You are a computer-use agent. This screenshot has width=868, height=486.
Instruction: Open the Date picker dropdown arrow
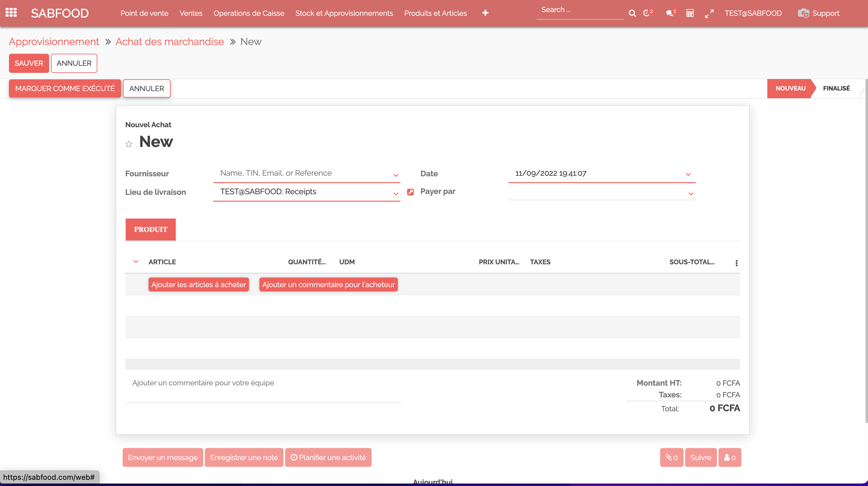click(x=688, y=174)
